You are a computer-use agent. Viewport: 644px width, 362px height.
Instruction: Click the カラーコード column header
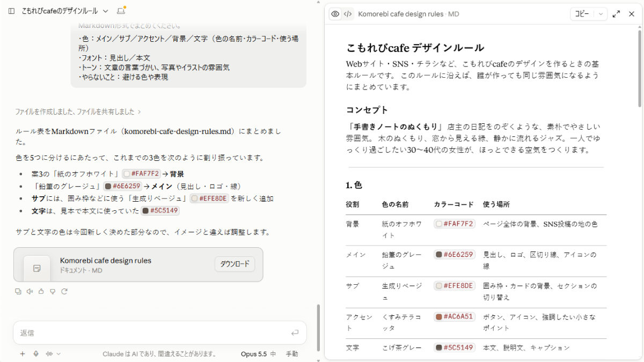pos(453,204)
